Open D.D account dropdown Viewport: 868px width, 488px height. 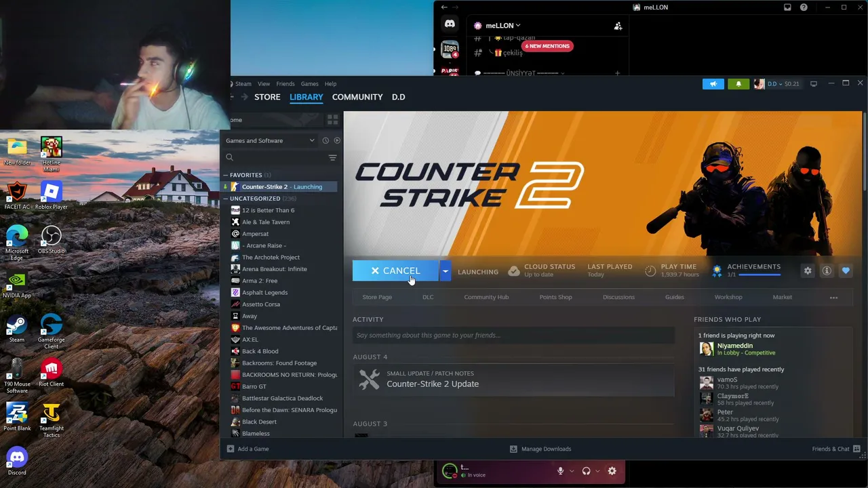(x=776, y=84)
